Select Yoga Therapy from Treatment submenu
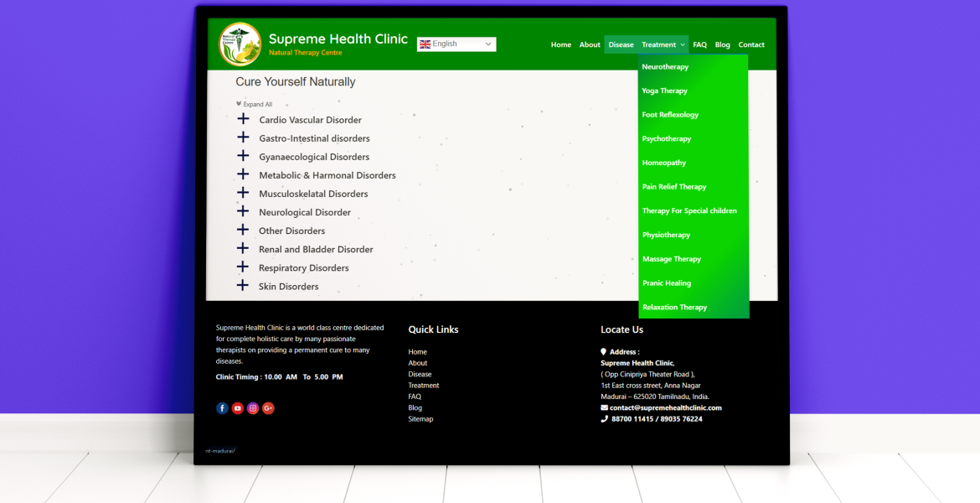The height and width of the screenshot is (503, 980). [x=664, y=91]
